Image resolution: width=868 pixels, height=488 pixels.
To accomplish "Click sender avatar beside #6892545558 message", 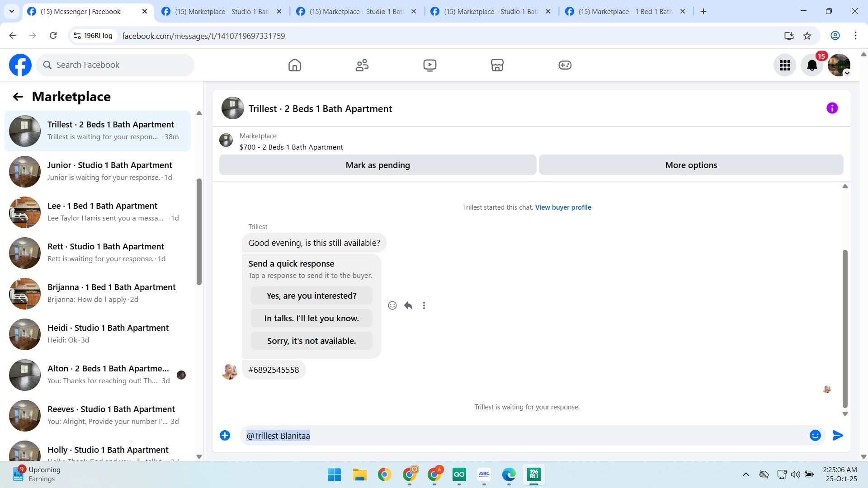I will point(230,371).
